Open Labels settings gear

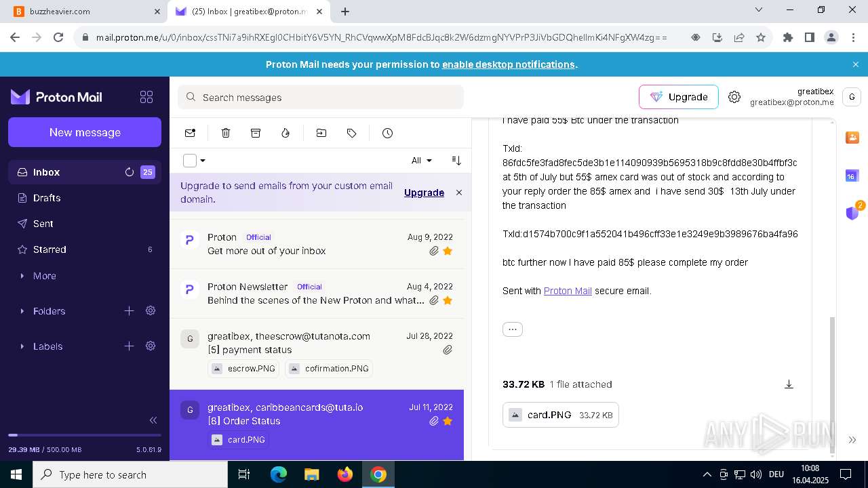pyautogui.click(x=151, y=346)
